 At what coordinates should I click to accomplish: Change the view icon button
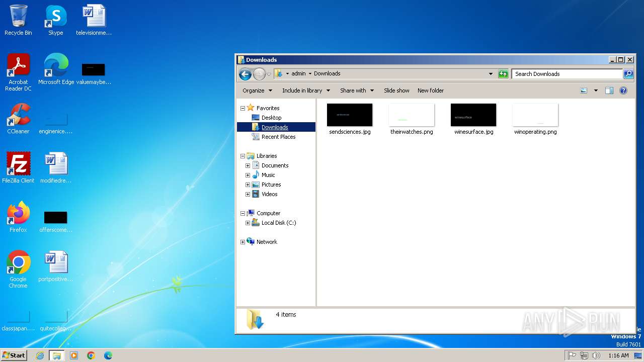584,90
